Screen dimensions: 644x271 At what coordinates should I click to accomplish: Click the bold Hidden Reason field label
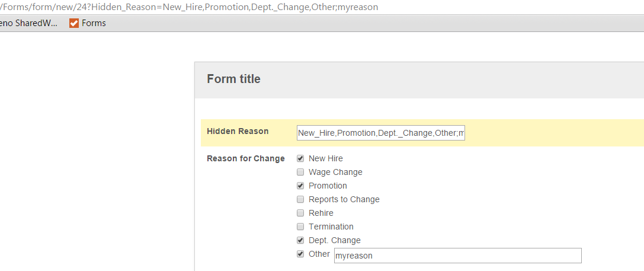click(238, 131)
